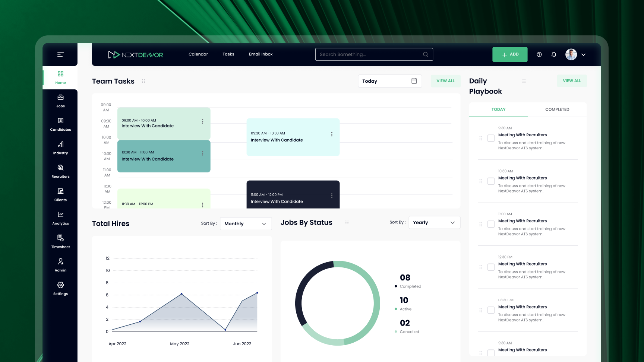Open the Calendar menu item

pos(198,54)
